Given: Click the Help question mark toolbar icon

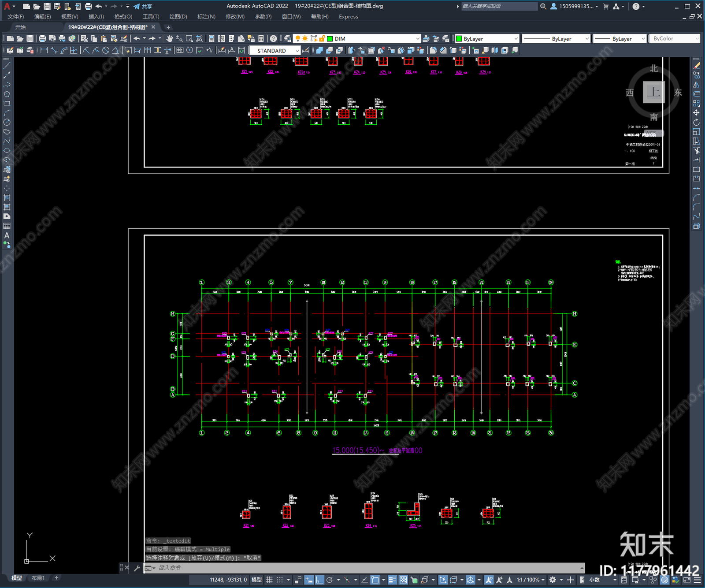Looking at the screenshot, I should click(x=273, y=39).
